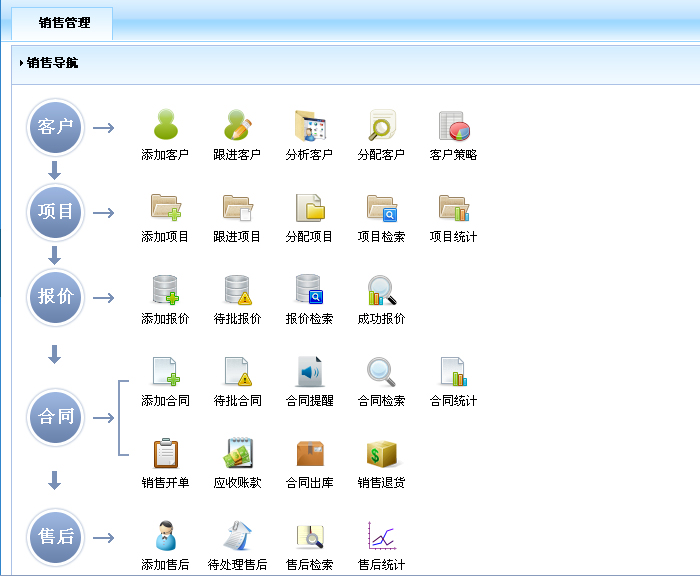Open the 合同提醒 speaker icon
The image size is (700, 576).
pos(309,371)
